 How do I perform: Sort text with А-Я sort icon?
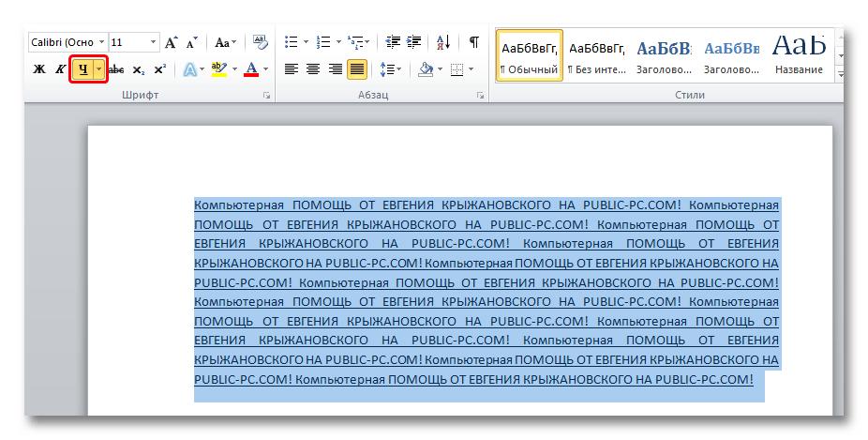443,42
